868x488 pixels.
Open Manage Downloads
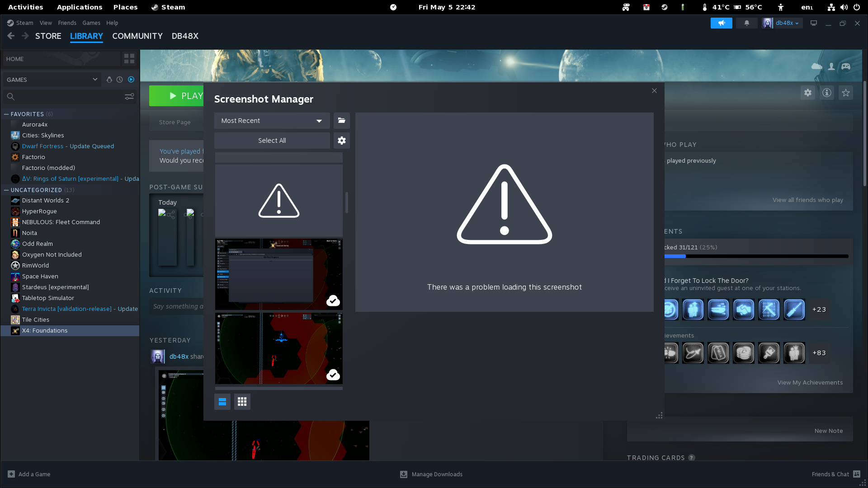click(431, 474)
